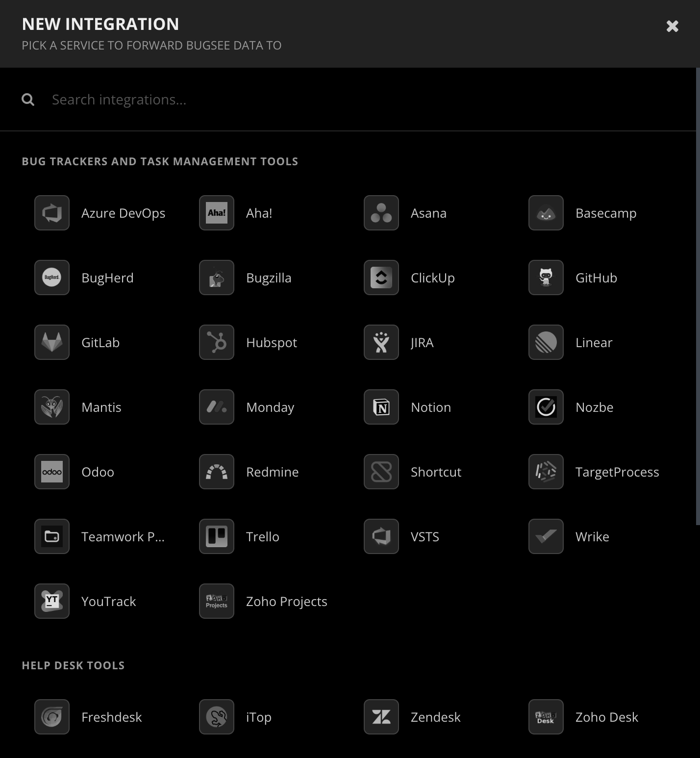
Task: Select the GitLab fox icon
Action: pyautogui.click(x=52, y=342)
